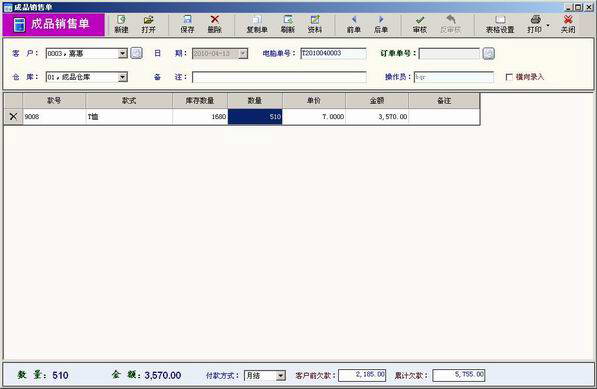The height and width of the screenshot is (389, 597).
Task: Click the 款号 column header
Action: [x=54, y=100]
